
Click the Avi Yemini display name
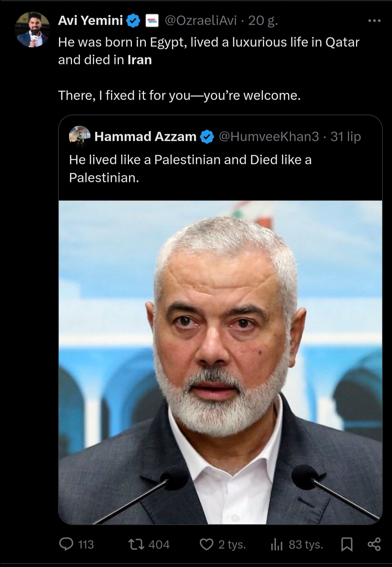point(90,21)
